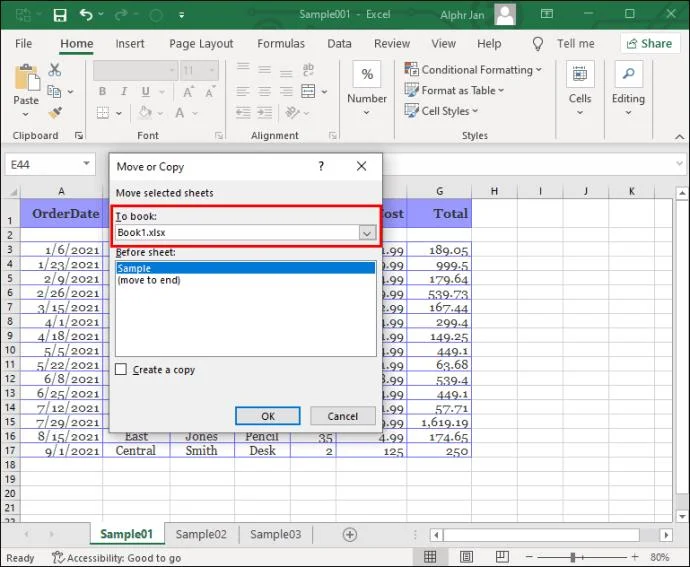The image size is (690, 567).
Task: Click the Format Painter brush icon
Action: coord(55,113)
